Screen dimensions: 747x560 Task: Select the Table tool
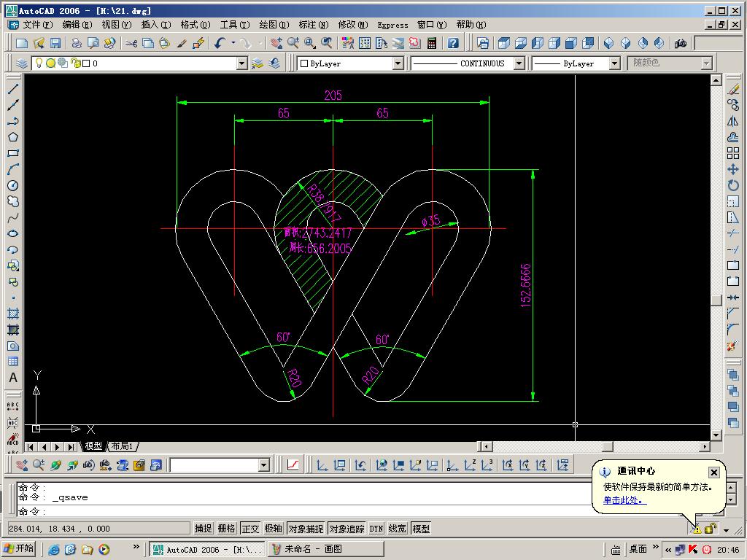[x=13, y=362]
